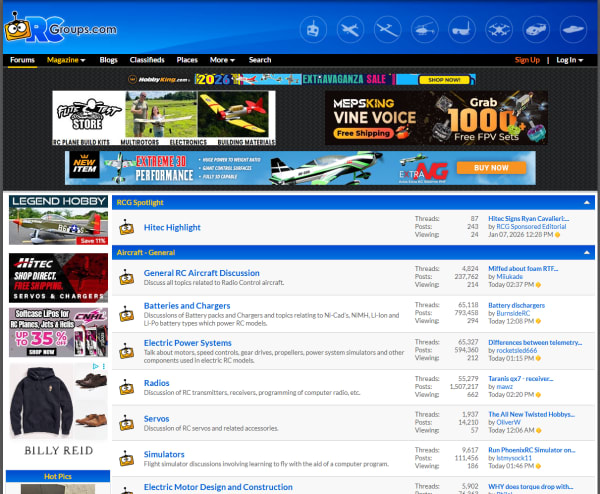Click forum icon beside Hitec Highlight
Screen dimensions: 600x494
click(126, 227)
